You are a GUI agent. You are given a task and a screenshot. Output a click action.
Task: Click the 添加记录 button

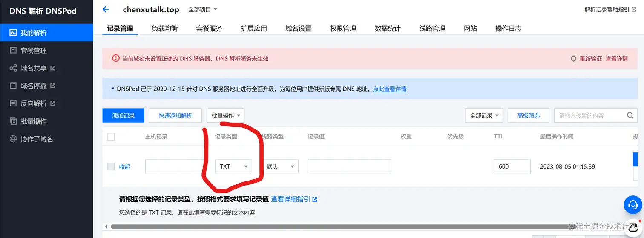[124, 115]
